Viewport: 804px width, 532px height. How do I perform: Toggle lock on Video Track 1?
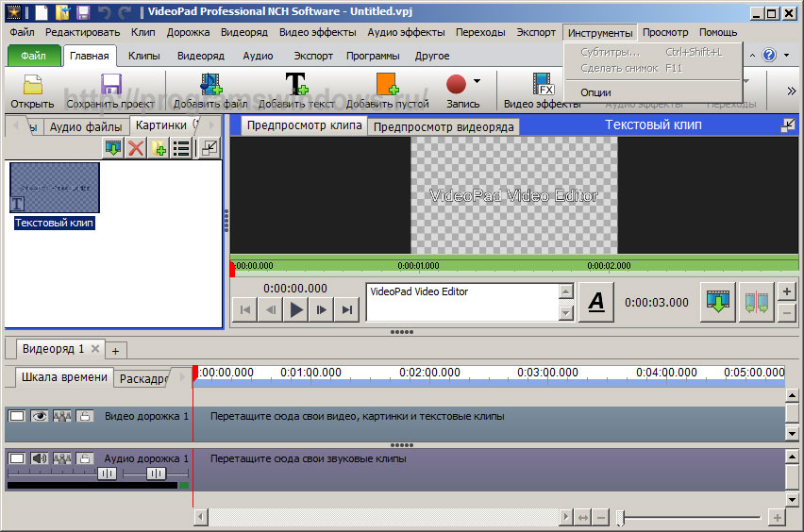coord(85,416)
